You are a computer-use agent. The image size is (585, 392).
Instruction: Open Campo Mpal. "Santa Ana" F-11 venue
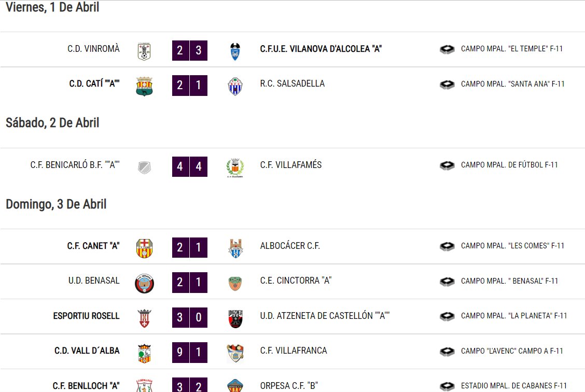[x=512, y=84]
